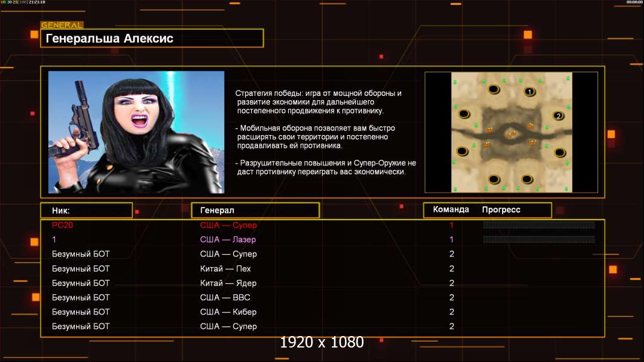Viewport: 644px width, 362px height.
Task: Select the red player name 'PC20'
Action: click(x=62, y=225)
